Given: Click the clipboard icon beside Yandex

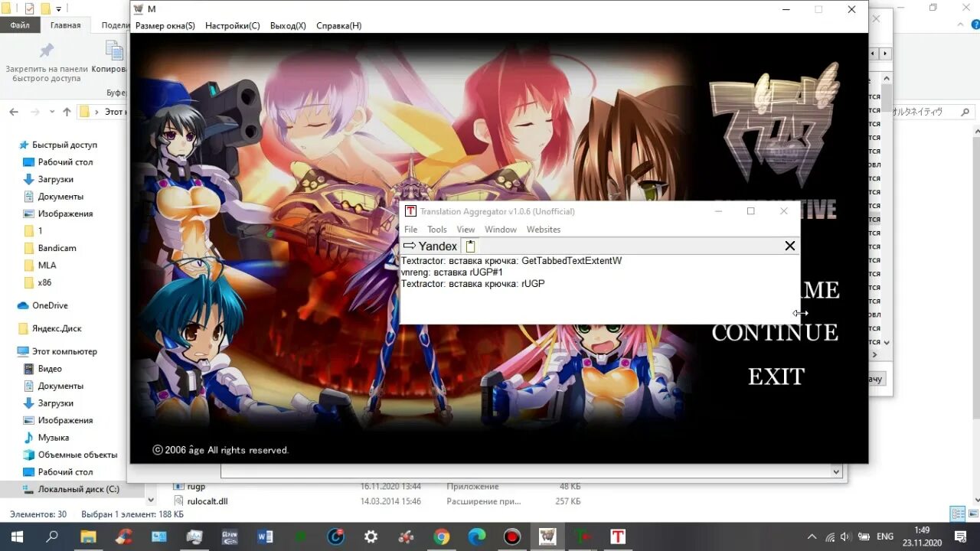Looking at the screenshot, I should pos(471,246).
